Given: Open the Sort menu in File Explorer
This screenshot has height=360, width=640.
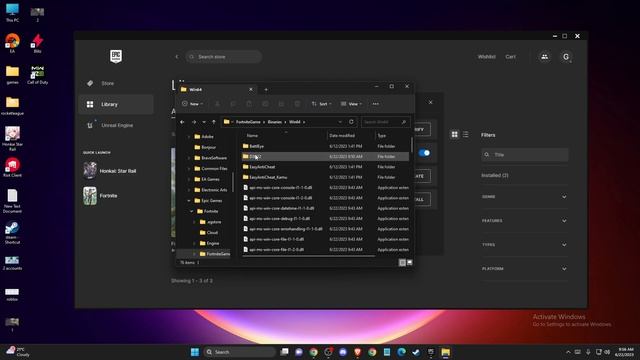Looking at the screenshot, I should tap(321, 104).
